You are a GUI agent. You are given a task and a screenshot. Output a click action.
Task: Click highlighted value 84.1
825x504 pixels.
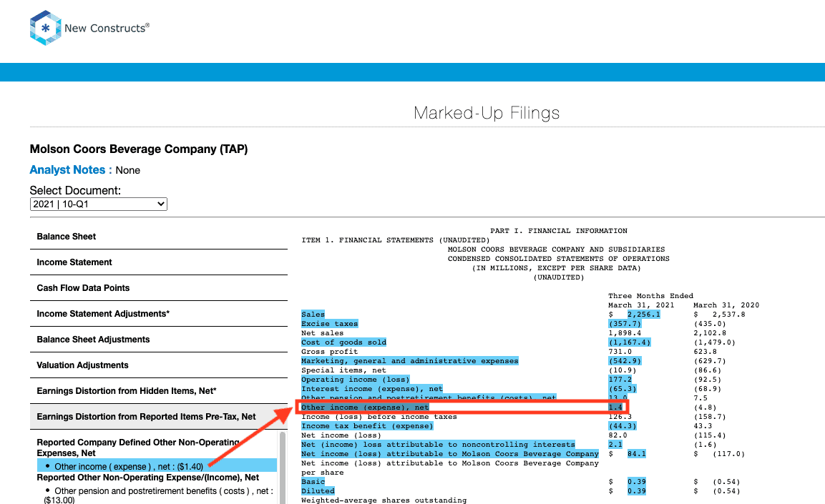(x=637, y=454)
